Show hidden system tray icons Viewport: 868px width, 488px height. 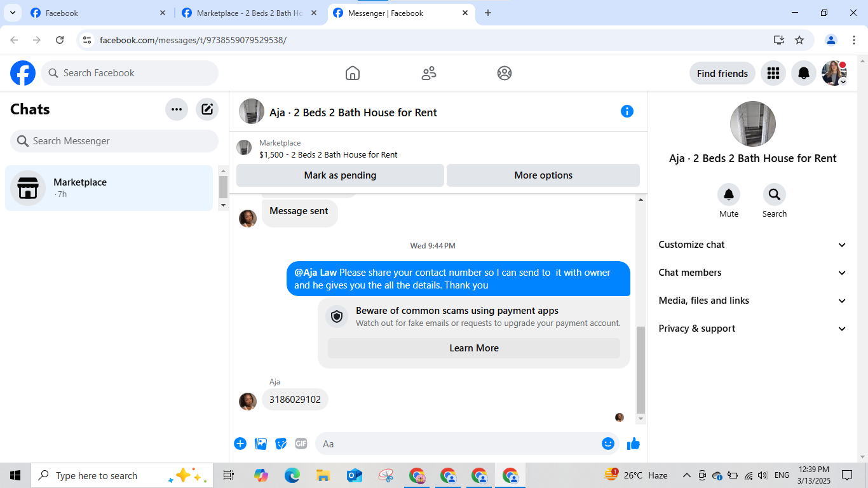686,475
